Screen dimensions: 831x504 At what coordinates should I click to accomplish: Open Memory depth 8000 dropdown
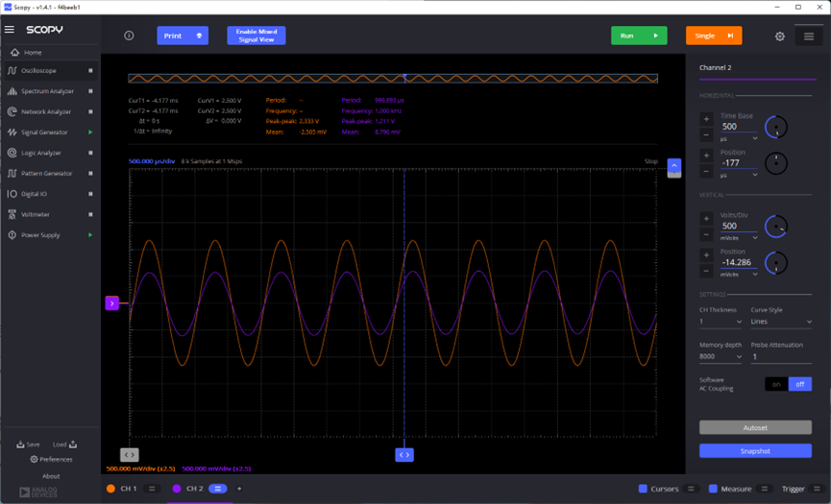(x=721, y=356)
